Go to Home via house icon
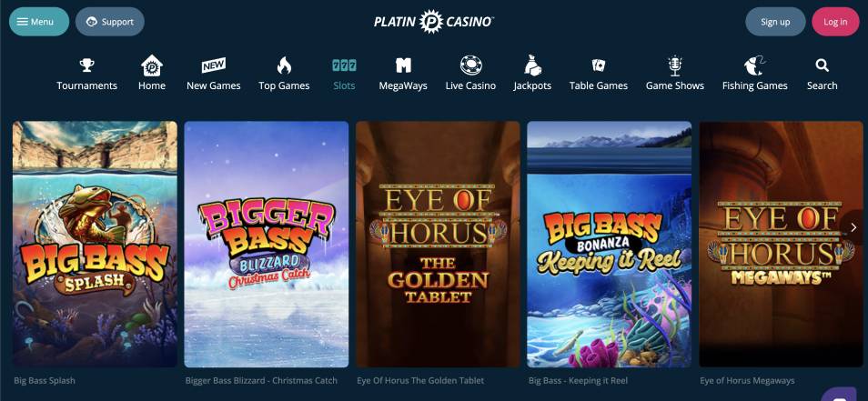868x401 pixels. (x=152, y=65)
